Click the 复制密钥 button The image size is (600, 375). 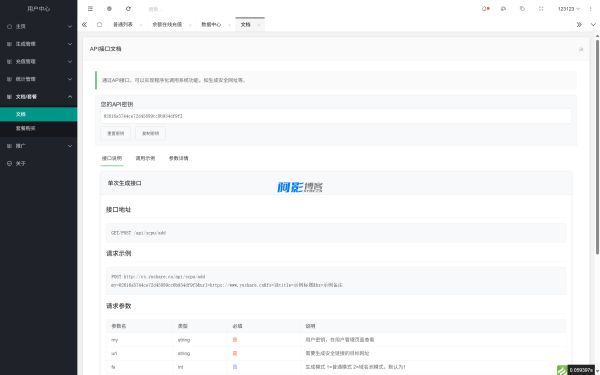point(150,134)
